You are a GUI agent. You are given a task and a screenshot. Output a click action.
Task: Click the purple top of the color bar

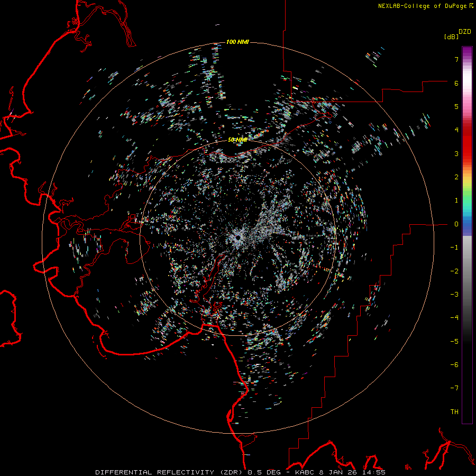click(467, 52)
